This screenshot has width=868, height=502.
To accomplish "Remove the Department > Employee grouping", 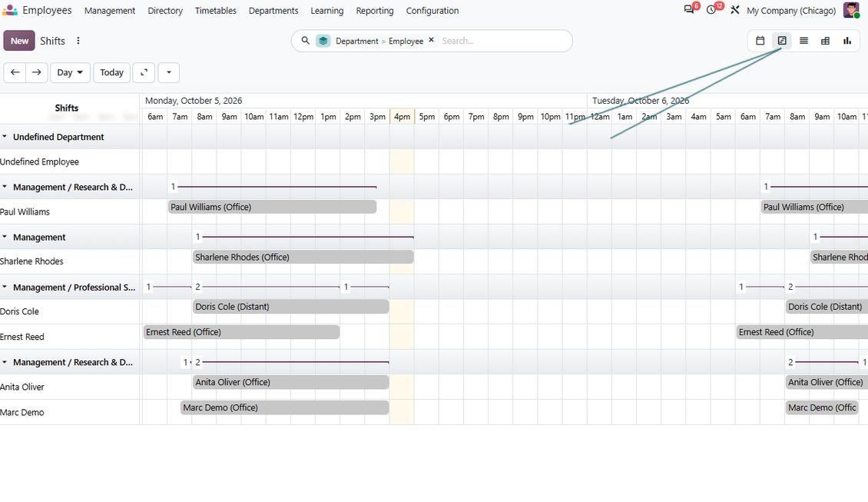I will tap(431, 40).
